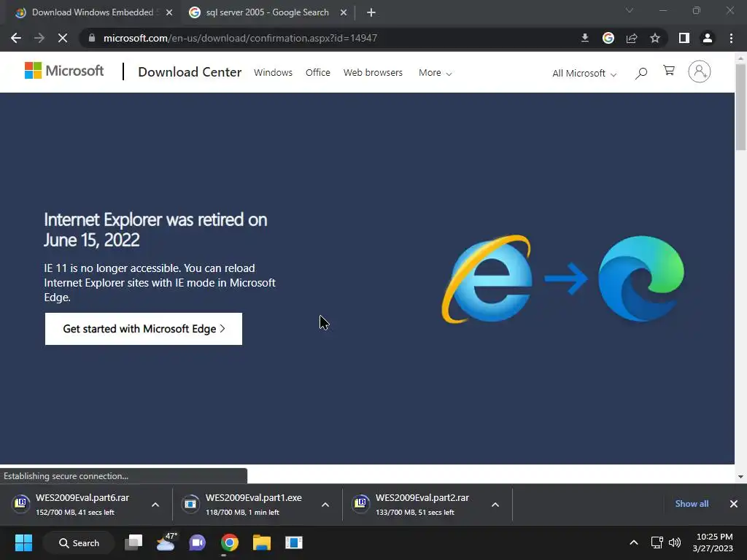
Task: Open volume control tray icon
Action: [675, 542]
